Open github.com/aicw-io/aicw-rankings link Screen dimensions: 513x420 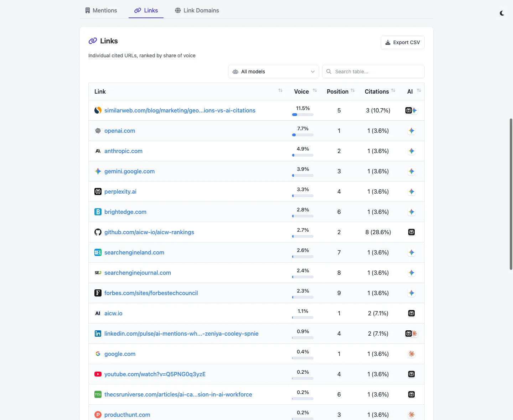click(149, 232)
